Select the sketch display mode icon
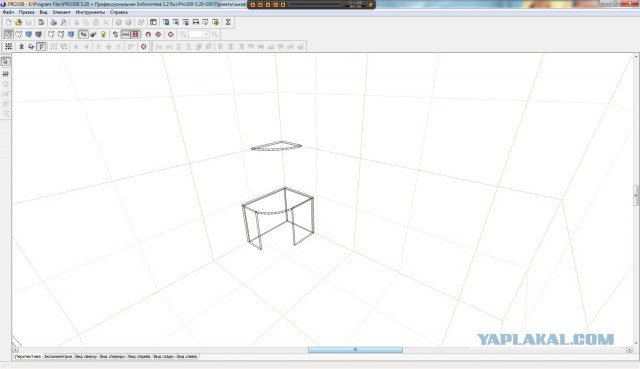 click(x=18, y=34)
